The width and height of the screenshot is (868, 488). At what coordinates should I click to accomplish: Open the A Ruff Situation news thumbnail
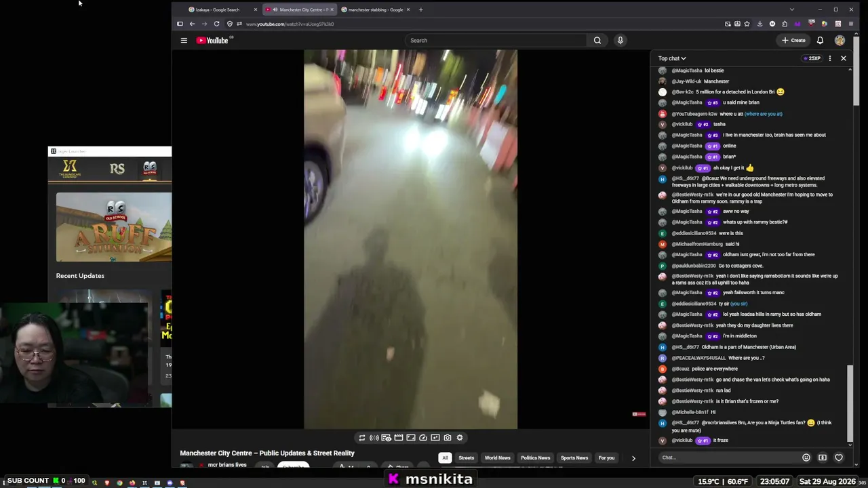(114, 228)
